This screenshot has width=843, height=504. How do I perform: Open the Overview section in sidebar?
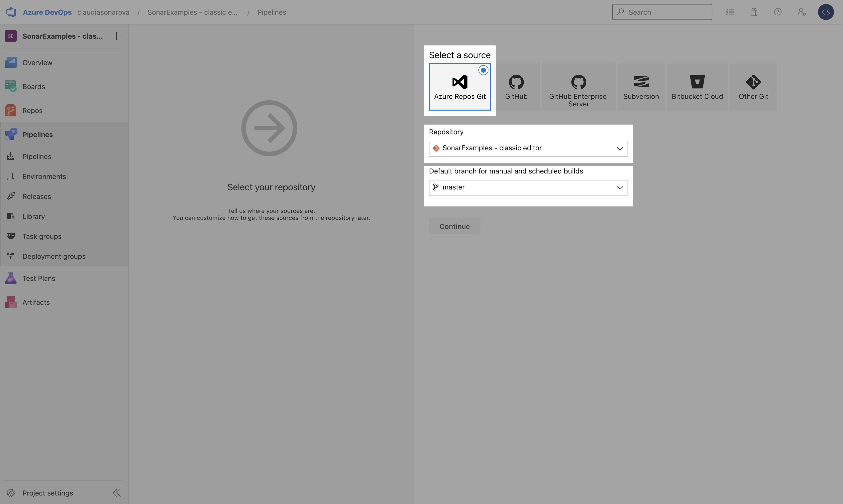tap(37, 62)
